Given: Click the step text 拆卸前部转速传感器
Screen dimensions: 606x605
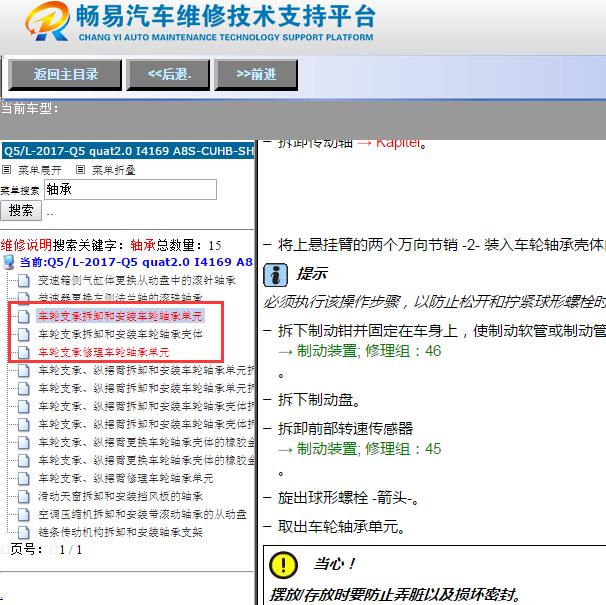Looking at the screenshot, I should [x=345, y=428].
